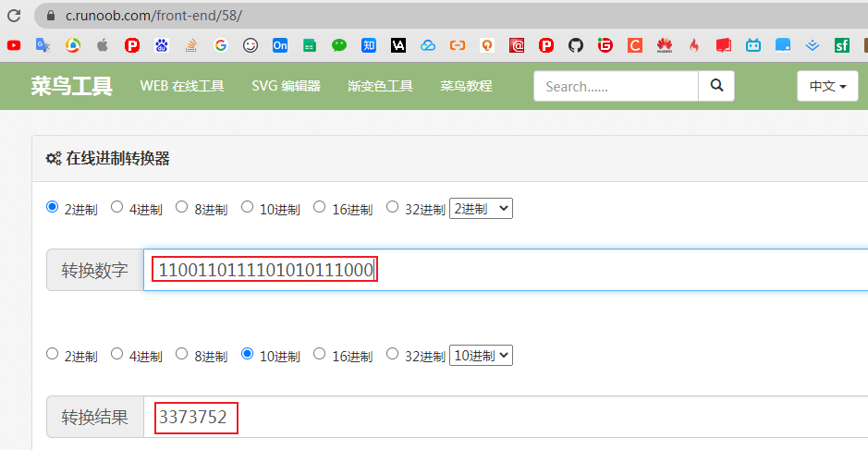Open the blue double-chevron Juejin bookmark
This screenshot has height=450, width=868.
coord(813,45)
